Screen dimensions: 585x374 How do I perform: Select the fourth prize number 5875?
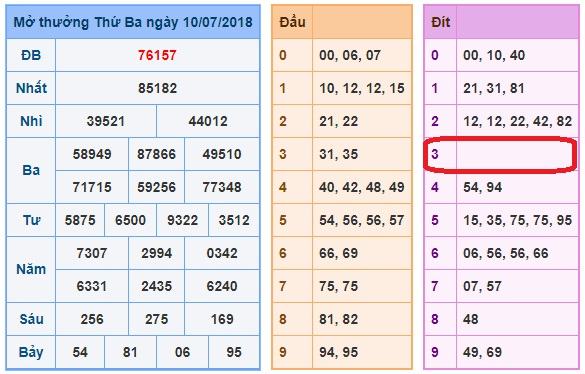pyautogui.click(x=80, y=220)
